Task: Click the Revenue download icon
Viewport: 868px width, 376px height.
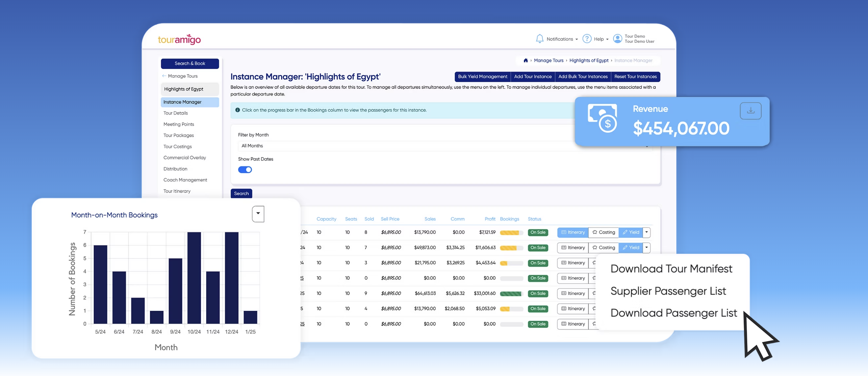Action: point(750,111)
